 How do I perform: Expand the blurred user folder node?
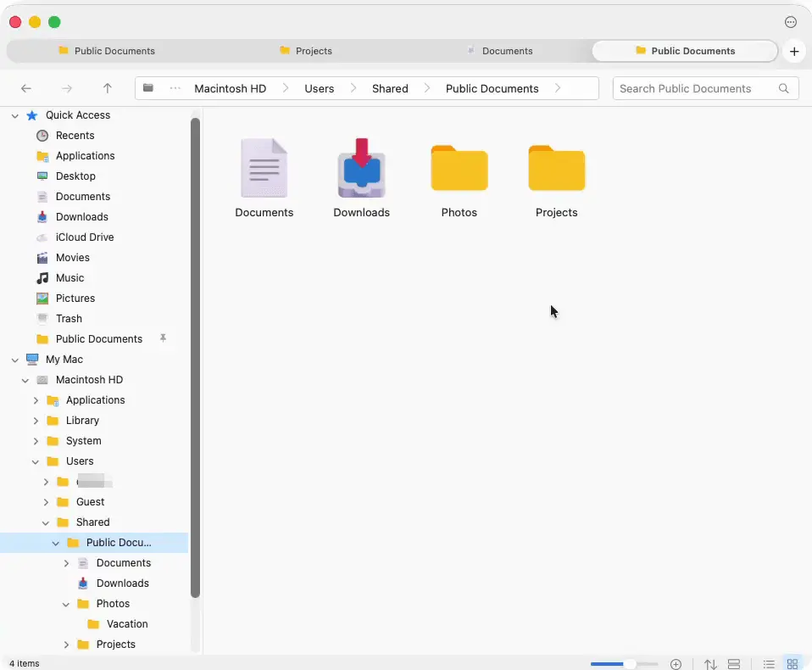point(46,482)
